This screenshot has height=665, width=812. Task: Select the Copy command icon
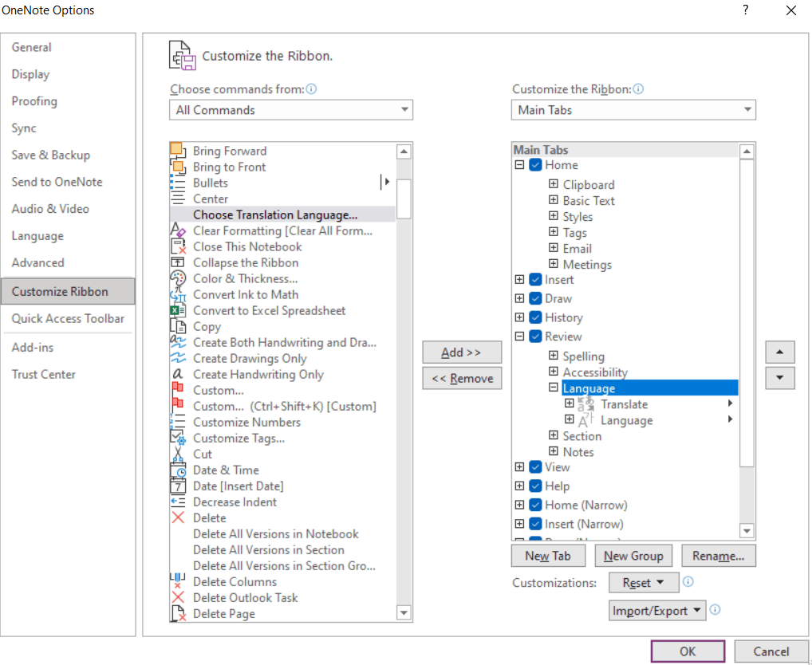tap(178, 327)
